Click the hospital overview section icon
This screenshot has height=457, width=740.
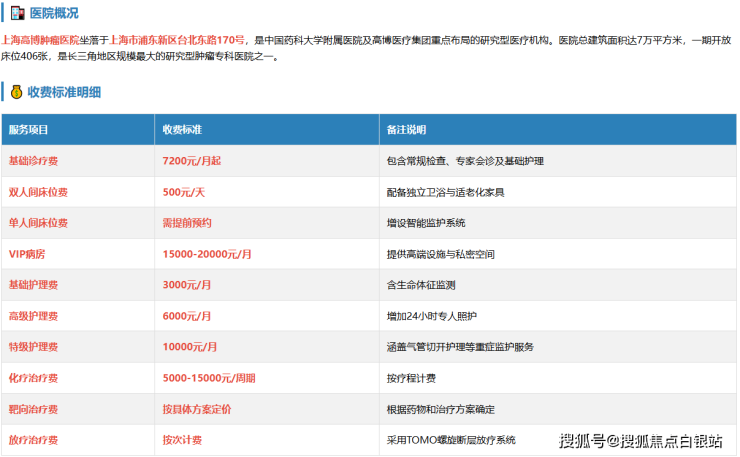coord(17,13)
